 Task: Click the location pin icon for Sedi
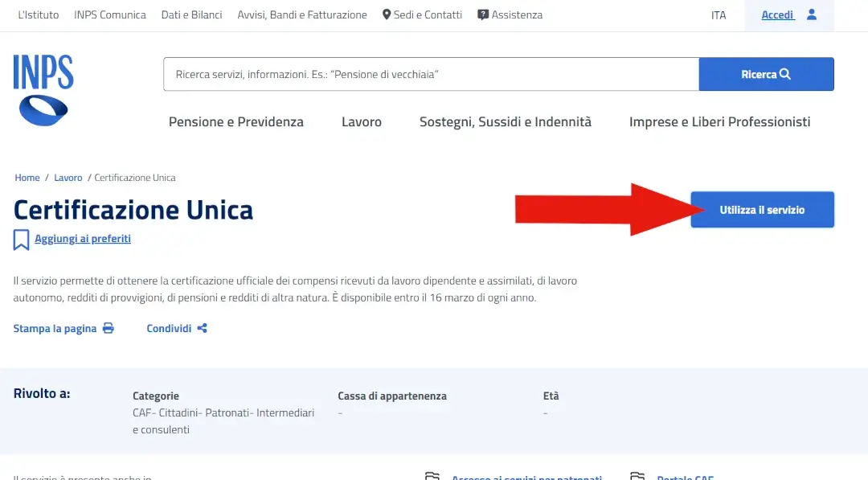387,14
